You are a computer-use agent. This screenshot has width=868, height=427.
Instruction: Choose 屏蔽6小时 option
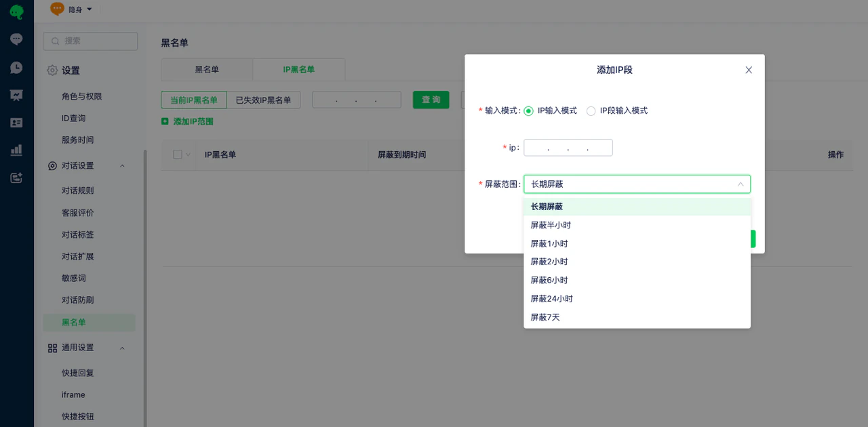pos(637,280)
